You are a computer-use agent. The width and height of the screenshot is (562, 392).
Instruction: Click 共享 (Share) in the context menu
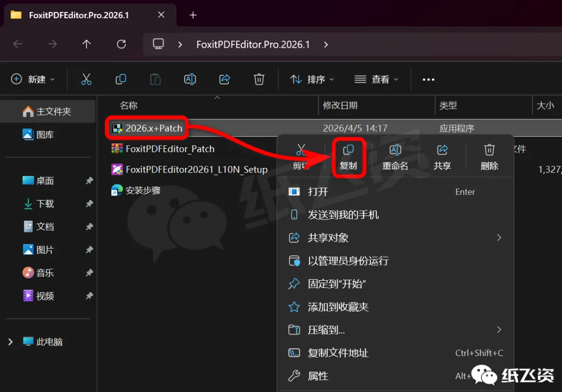point(442,158)
